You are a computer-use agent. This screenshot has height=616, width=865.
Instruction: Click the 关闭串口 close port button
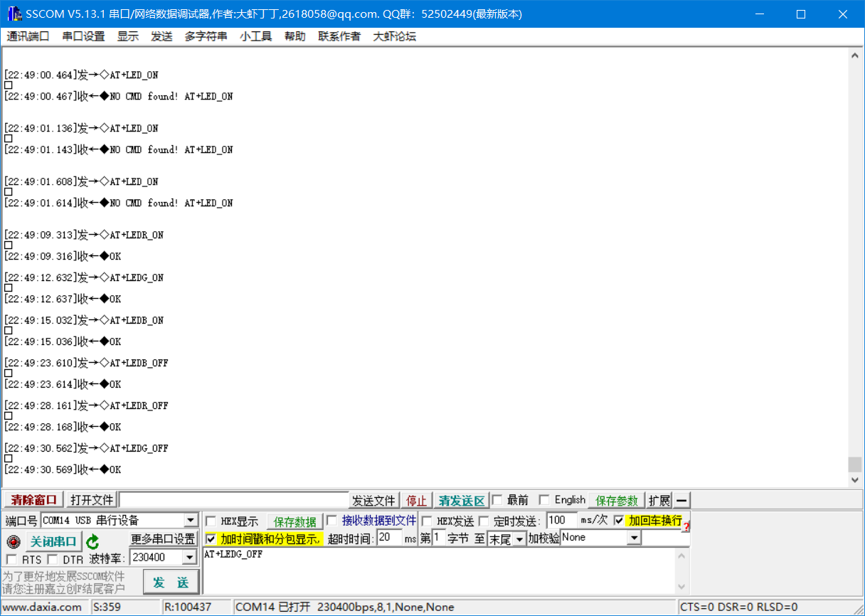click(x=53, y=541)
